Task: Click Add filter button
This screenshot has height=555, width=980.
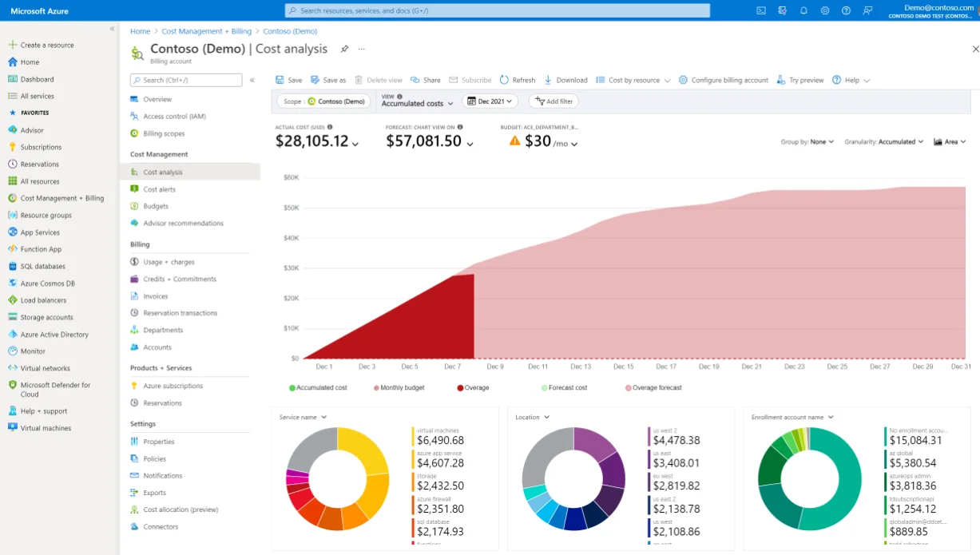Action: point(553,101)
